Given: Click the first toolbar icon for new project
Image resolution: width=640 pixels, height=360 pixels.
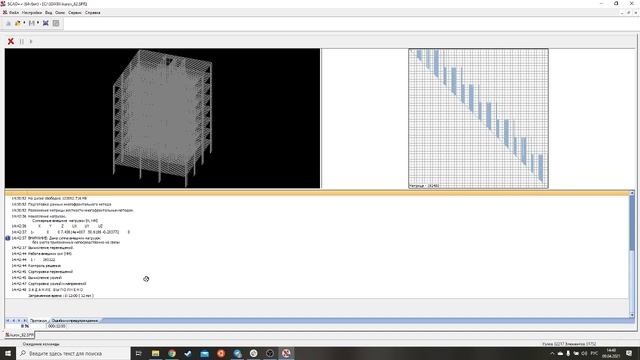Looking at the screenshot, I should click(8, 23).
